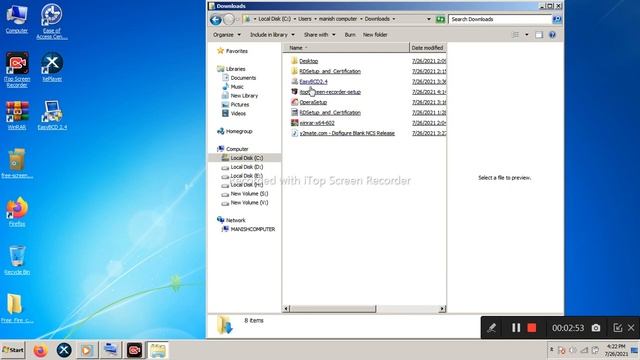Viewport: 640px width, 360px height.
Task: Click the Start button
Action: pos(13,350)
